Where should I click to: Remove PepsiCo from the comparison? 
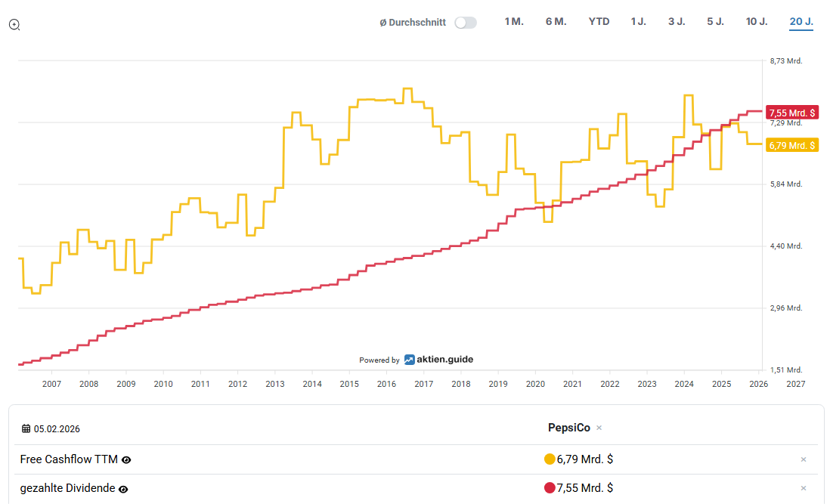click(599, 428)
